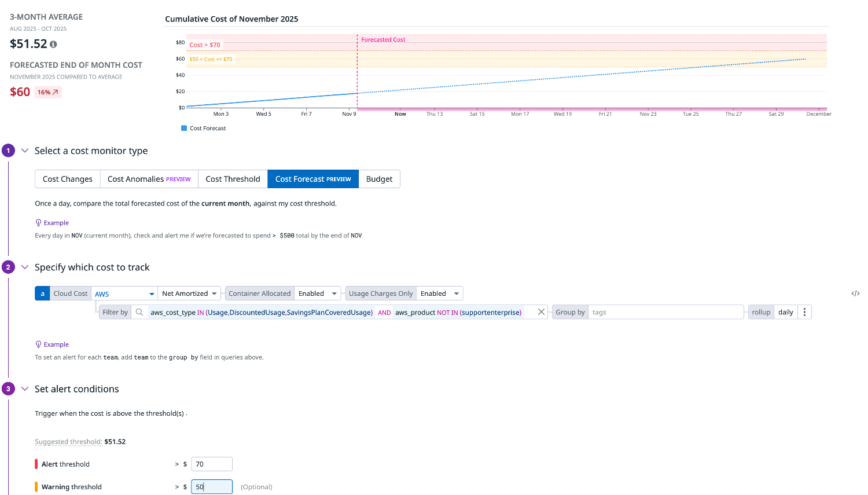This screenshot has height=495, width=868.
Task: Click the lightbulb Example under cost to track
Action: pos(52,344)
